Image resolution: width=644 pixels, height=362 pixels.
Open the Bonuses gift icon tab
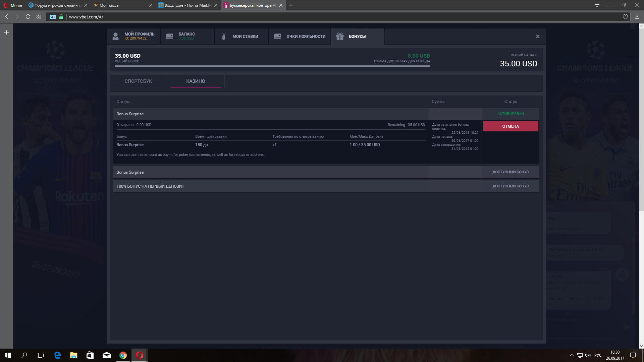click(x=340, y=36)
